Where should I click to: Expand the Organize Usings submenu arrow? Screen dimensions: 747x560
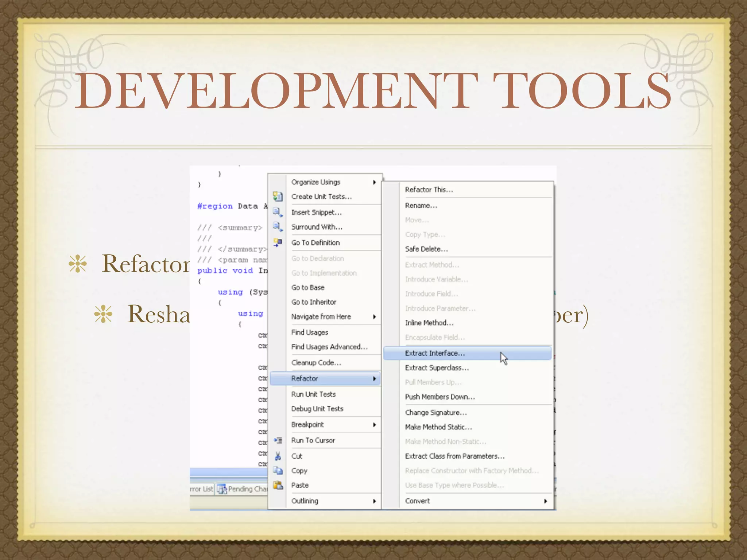(374, 182)
